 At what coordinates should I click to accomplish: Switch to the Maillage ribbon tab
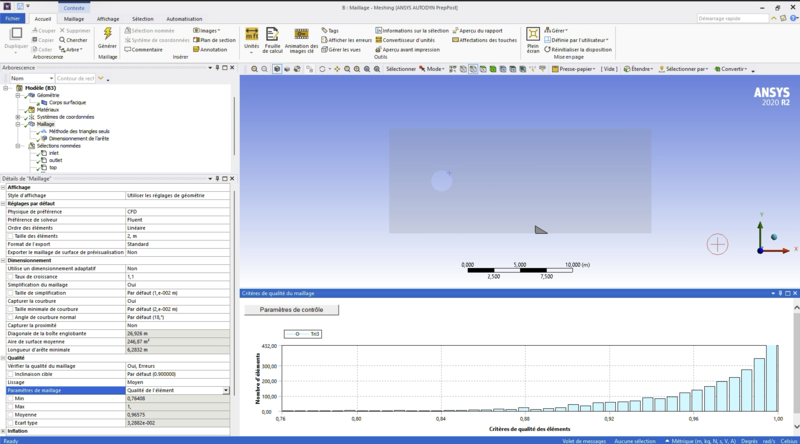tap(73, 19)
